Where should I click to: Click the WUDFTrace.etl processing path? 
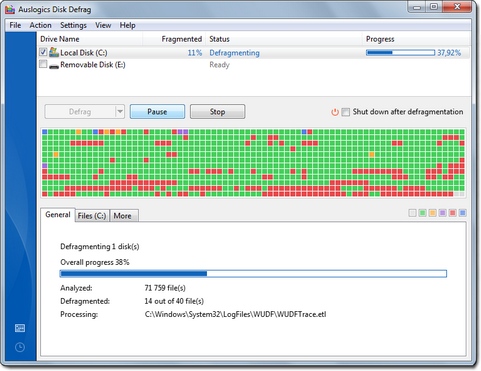235,314
